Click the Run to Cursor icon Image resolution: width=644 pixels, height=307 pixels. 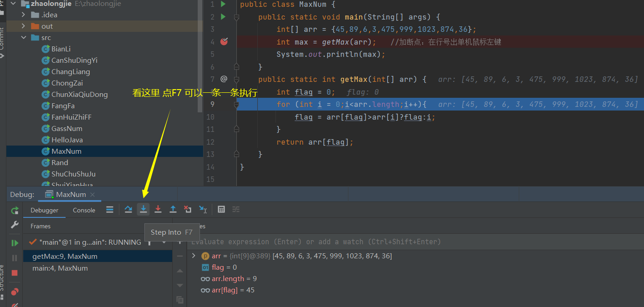click(203, 209)
